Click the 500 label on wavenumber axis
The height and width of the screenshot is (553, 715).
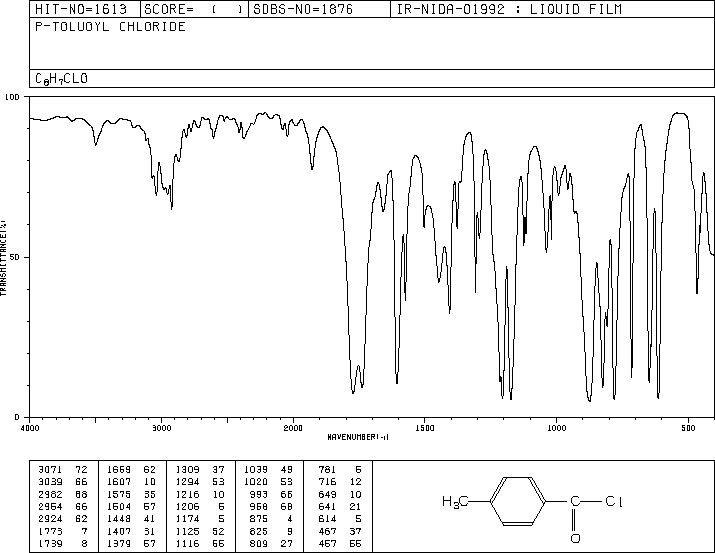(x=688, y=428)
